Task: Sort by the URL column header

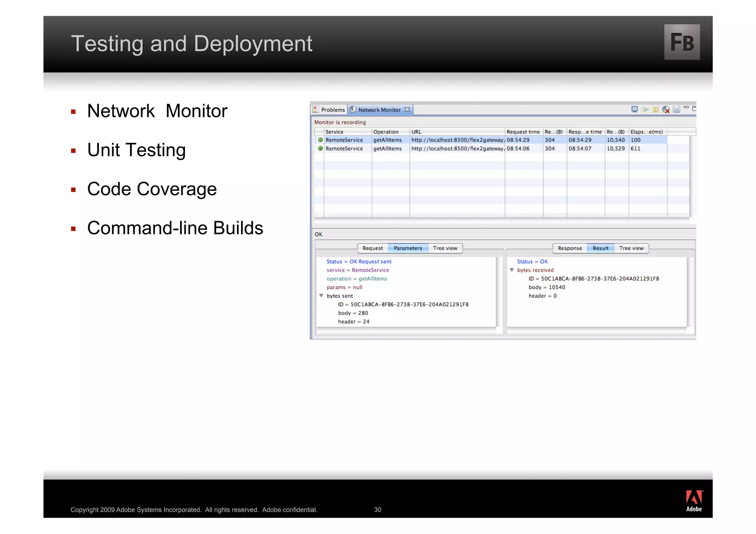Action: pyautogui.click(x=457, y=132)
